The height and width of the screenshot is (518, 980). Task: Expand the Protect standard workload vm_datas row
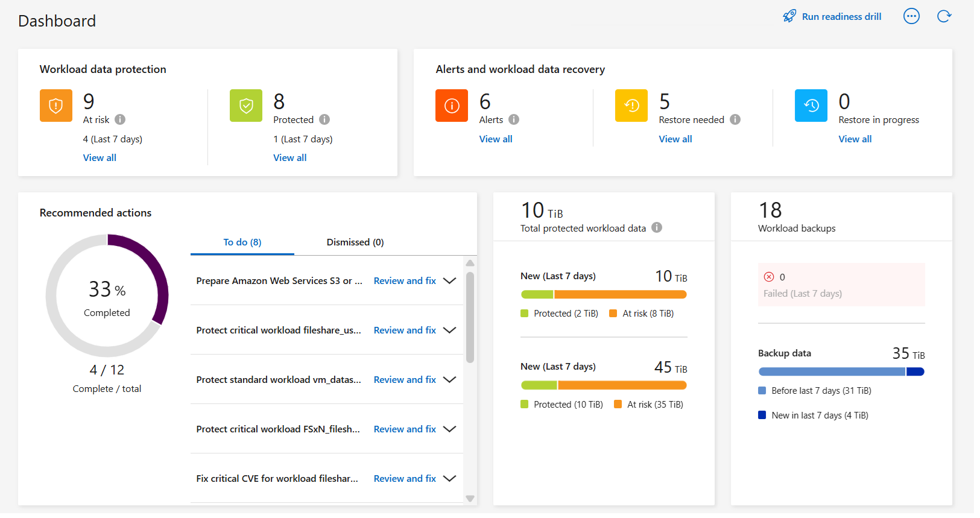coord(449,380)
